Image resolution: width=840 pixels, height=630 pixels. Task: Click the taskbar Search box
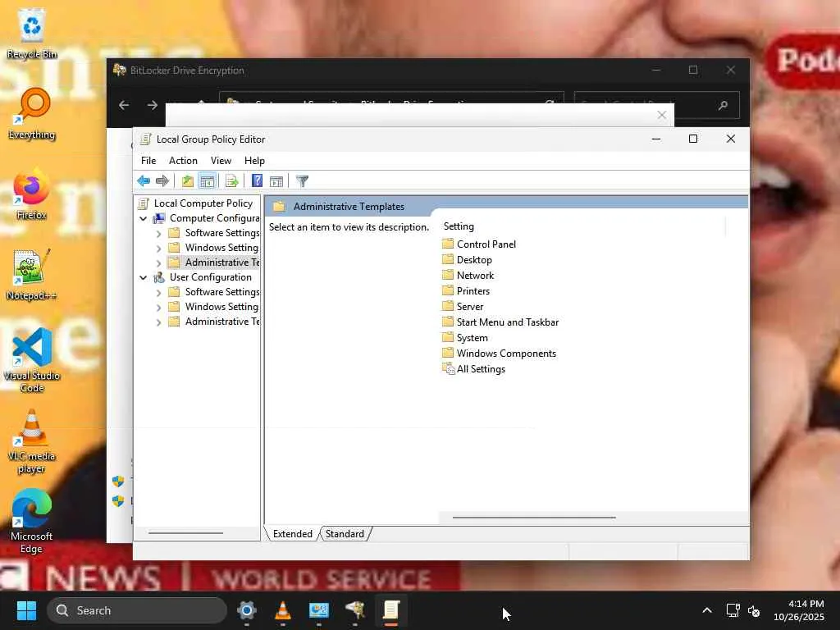click(x=137, y=610)
